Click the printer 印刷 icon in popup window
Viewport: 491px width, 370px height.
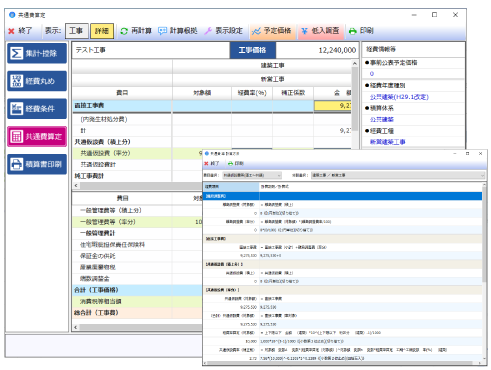point(230,163)
